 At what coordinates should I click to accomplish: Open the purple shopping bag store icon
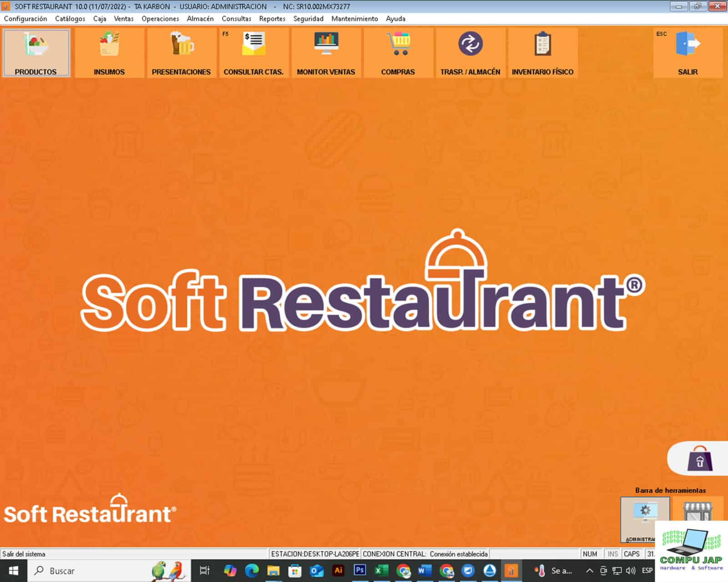coord(699,458)
